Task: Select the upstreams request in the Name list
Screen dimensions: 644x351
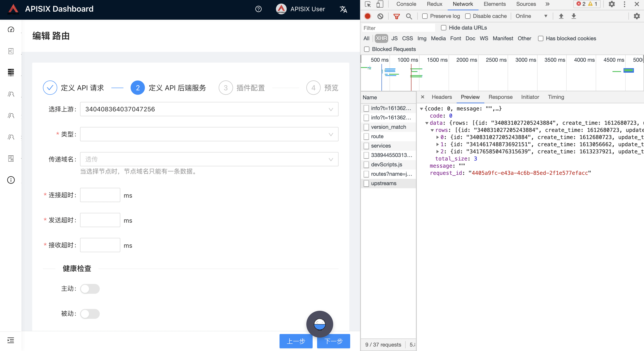Action: [x=383, y=183]
